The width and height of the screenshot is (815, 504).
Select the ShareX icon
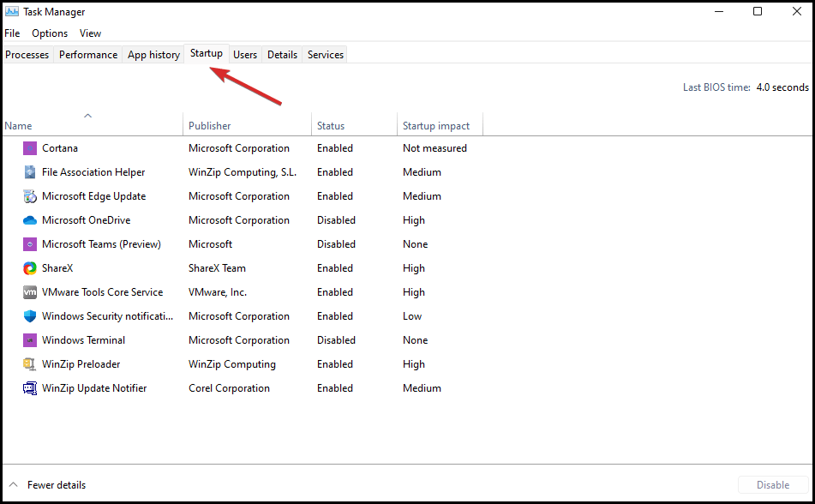coord(30,268)
